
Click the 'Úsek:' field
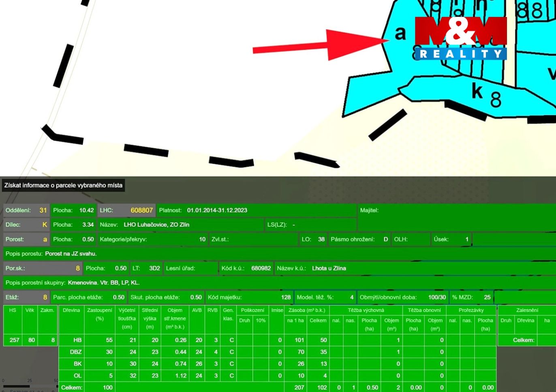(451, 239)
